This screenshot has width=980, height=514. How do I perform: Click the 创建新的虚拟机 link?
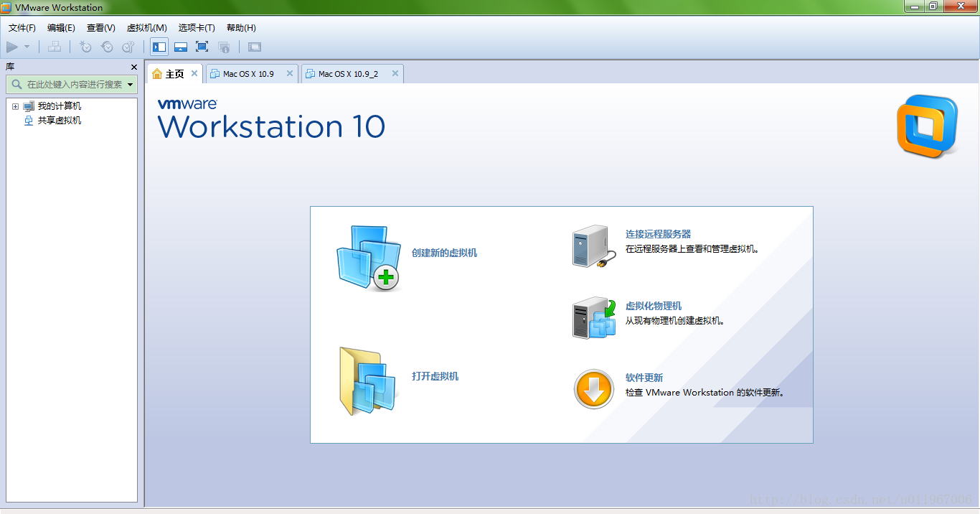[444, 253]
